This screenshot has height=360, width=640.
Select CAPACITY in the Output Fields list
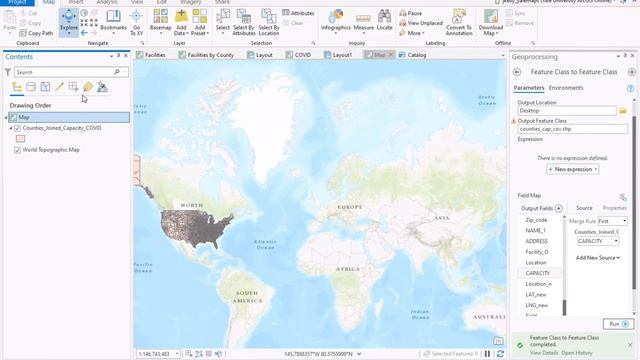coord(538,273)
